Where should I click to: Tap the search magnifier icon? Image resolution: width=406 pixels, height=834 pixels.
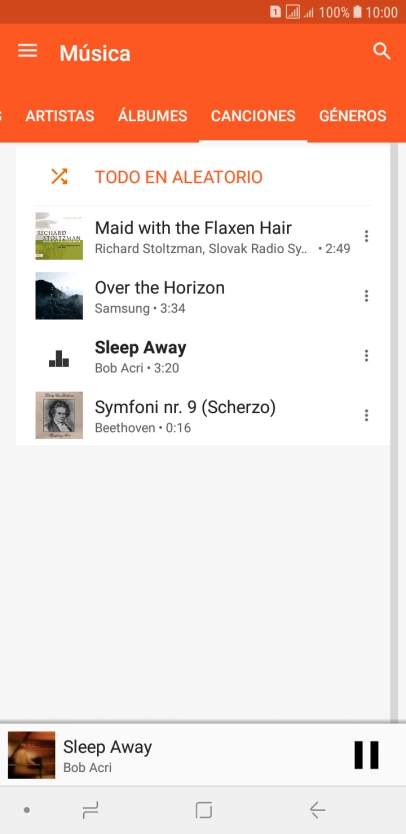(x=382, y=52)
